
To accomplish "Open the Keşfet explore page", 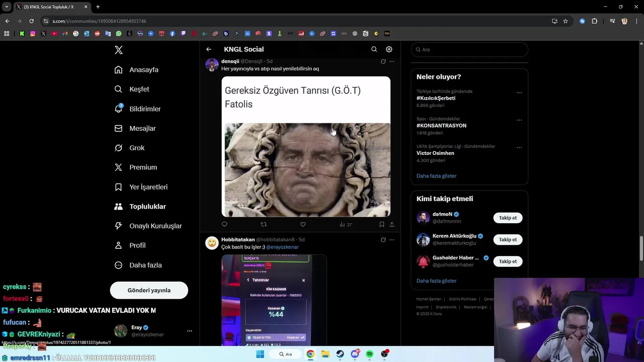I will tap(132, 89).
